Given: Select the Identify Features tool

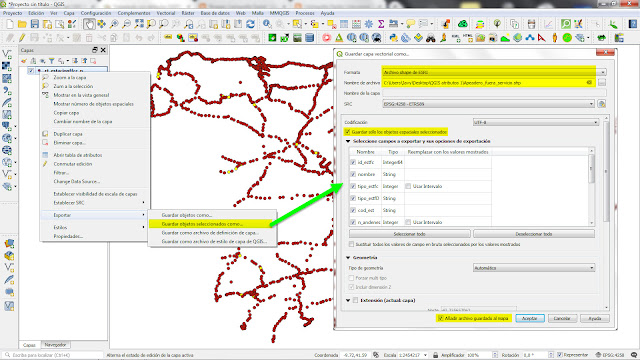Looking at the screenshot, I should coord(267,24).
